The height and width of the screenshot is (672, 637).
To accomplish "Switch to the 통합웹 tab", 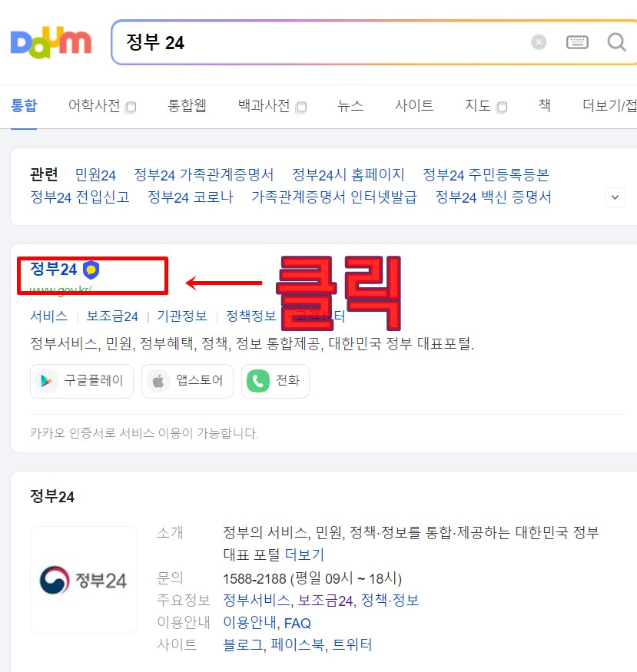I will (187, 105).
